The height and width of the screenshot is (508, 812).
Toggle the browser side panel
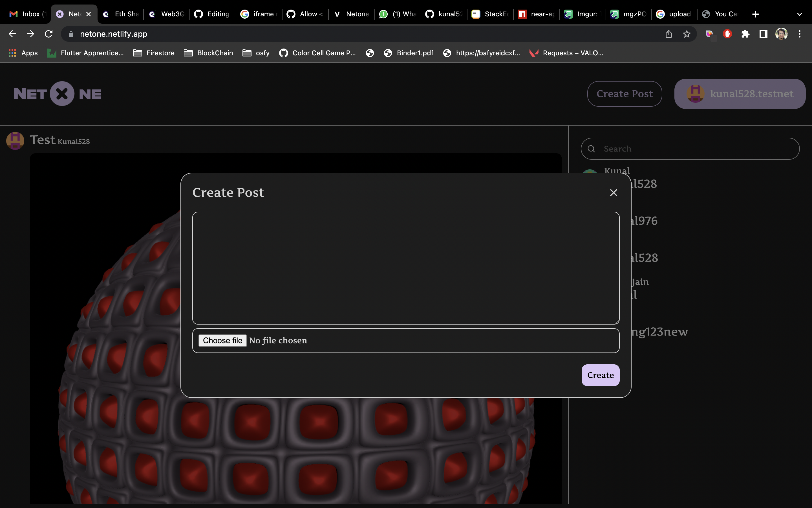[x=763, y=34]
